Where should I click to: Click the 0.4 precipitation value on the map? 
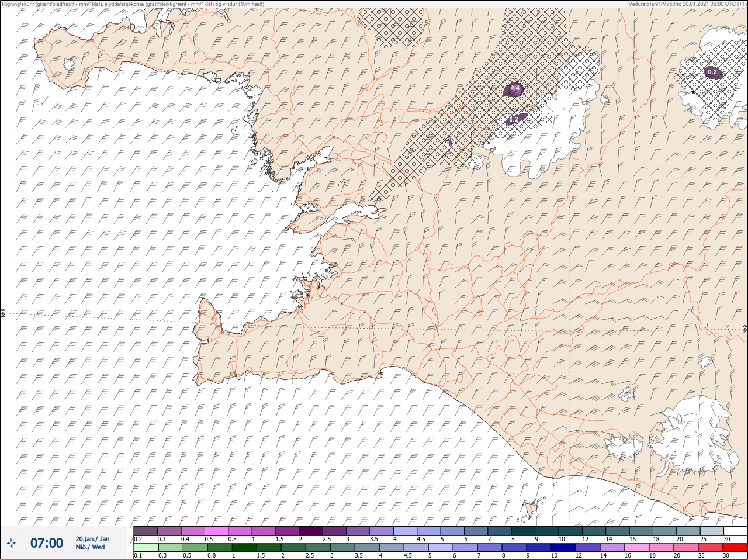pos(515,88)
